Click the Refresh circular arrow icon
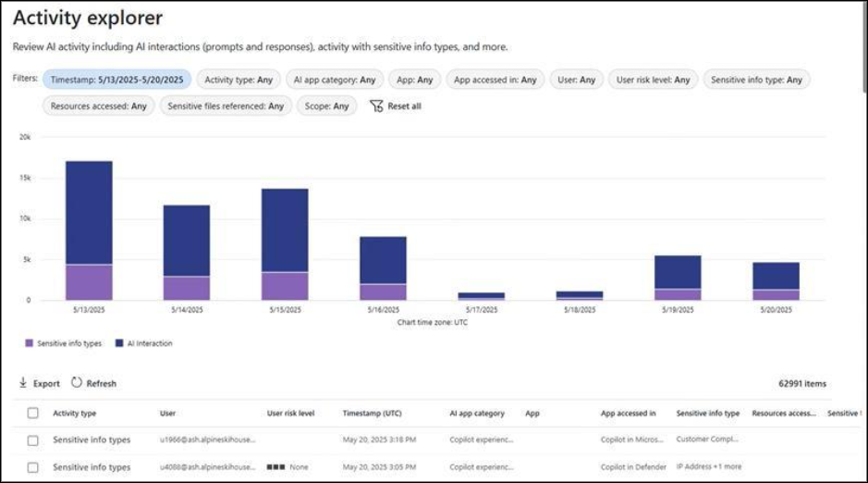868x483 pixels. click(77, 383)
